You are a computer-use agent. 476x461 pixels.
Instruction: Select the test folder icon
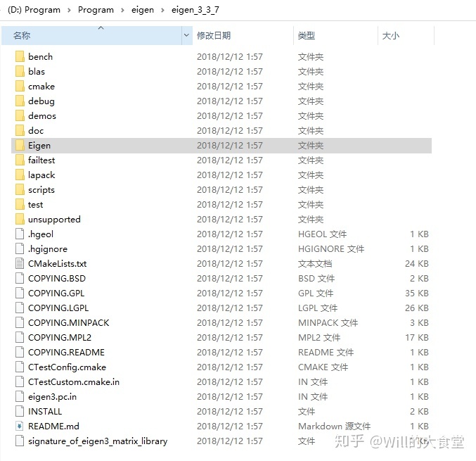pos(20,205)
